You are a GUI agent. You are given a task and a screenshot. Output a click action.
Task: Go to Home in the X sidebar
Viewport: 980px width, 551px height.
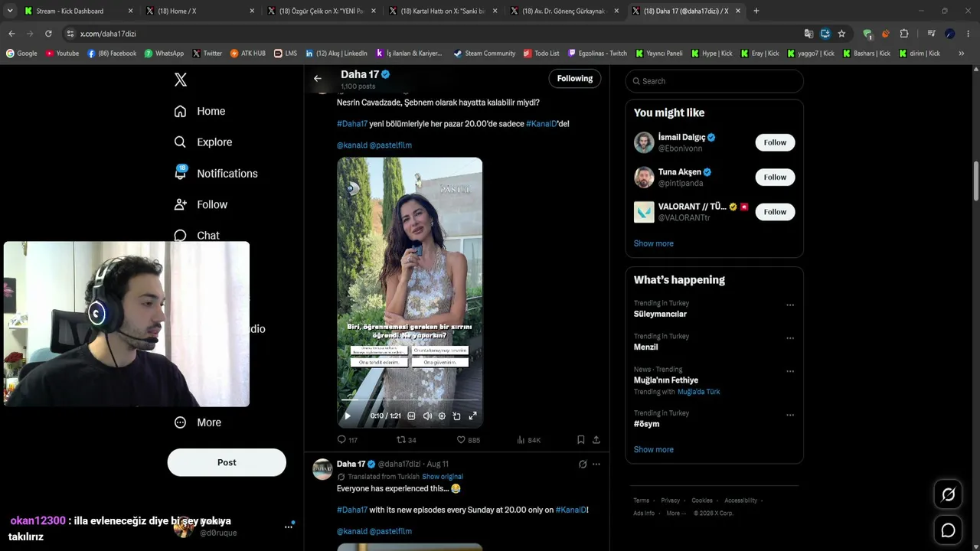coord(200,111)
